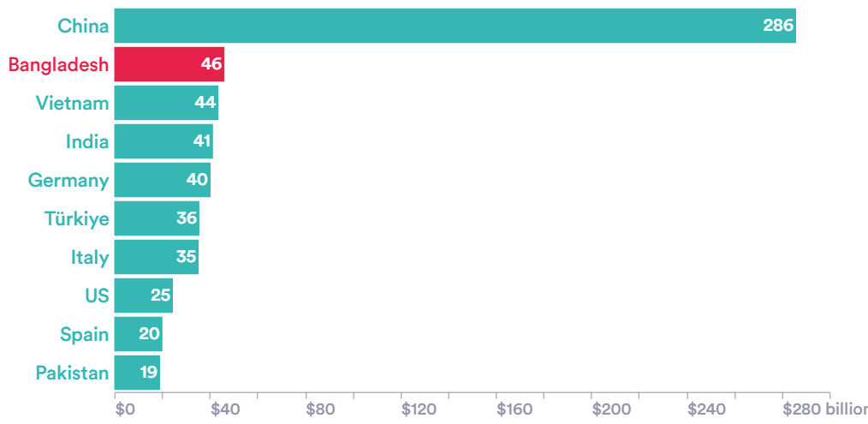Select the red Bangladesh bar
The image size is (868, 424).
pyautogui.click(x=169, y=64)
